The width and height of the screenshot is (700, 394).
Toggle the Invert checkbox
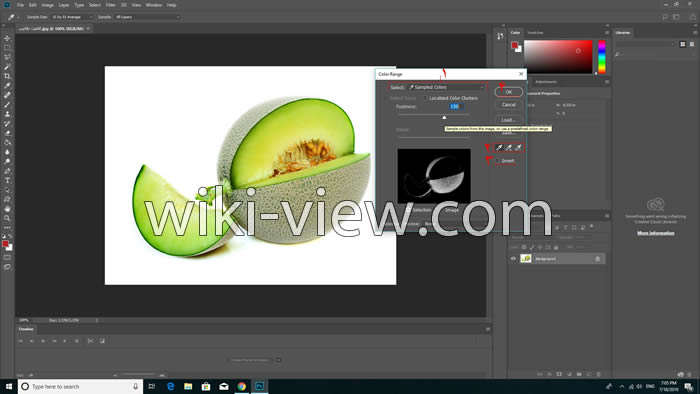click(497, 161)
